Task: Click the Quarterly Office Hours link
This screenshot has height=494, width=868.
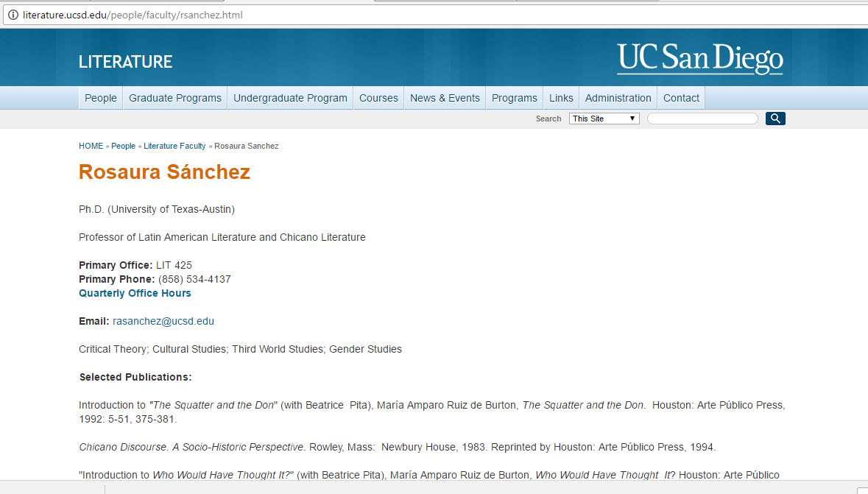Action: pos(135,293)
